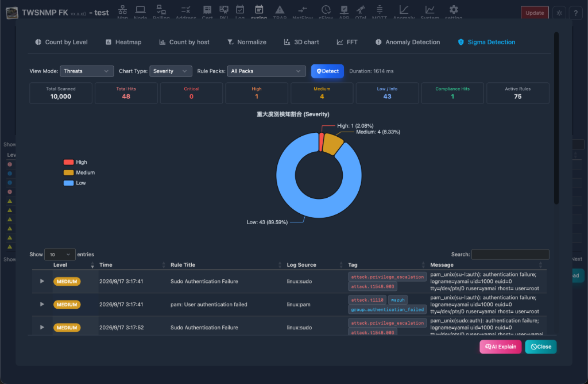Click the wazuh tag

tap(397, 300)
